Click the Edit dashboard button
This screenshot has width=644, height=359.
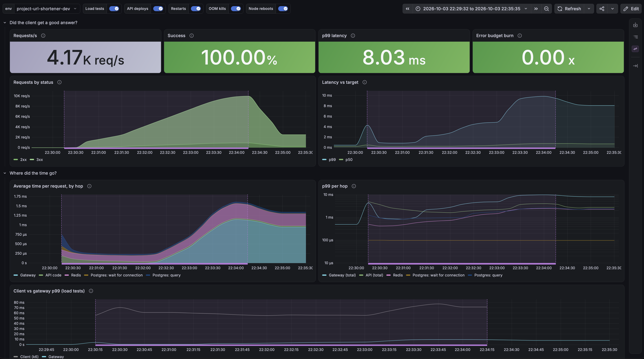631,8
